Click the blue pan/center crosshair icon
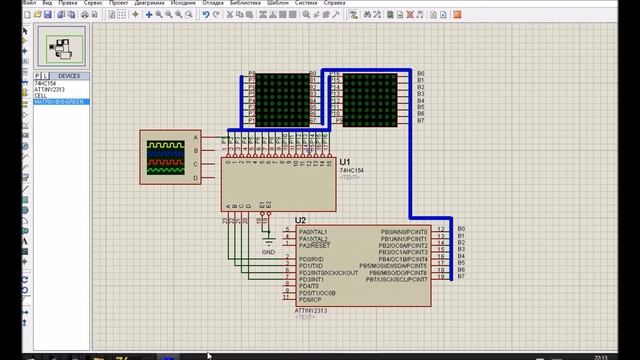640x360 pixels. tap(149, 15)
